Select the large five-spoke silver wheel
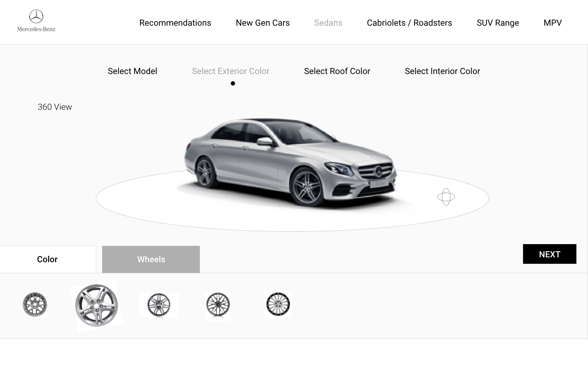 [x=96, y=305]
